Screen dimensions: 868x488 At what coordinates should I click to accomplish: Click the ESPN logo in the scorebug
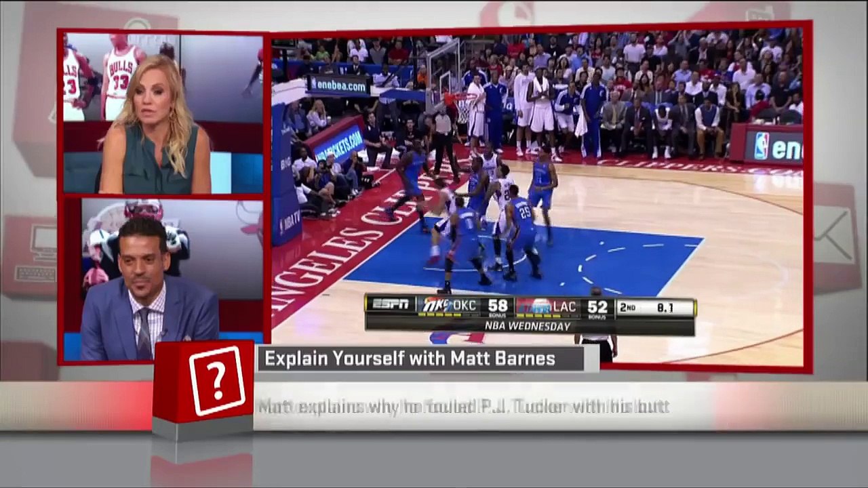click(391, 306)
